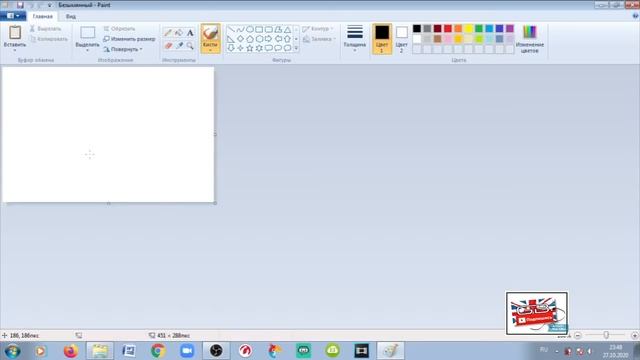Click the Cut (Вырезать) button

45,29
